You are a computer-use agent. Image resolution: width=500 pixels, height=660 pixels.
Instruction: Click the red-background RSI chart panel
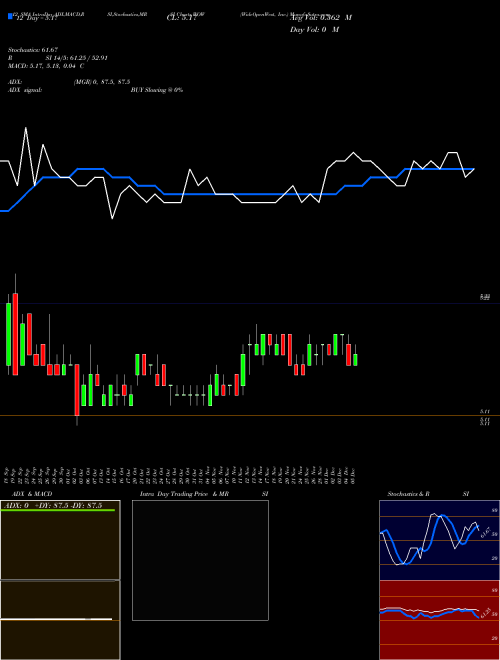439,620
